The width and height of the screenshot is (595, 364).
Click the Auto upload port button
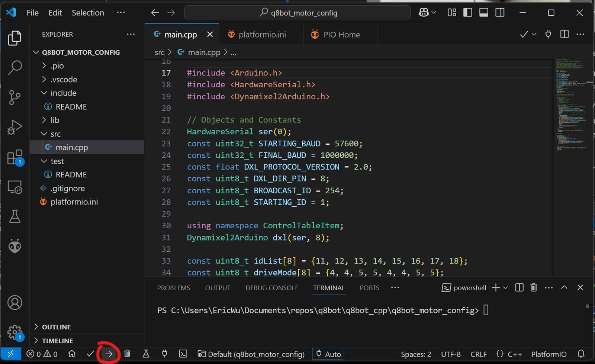tap(328, 354)
